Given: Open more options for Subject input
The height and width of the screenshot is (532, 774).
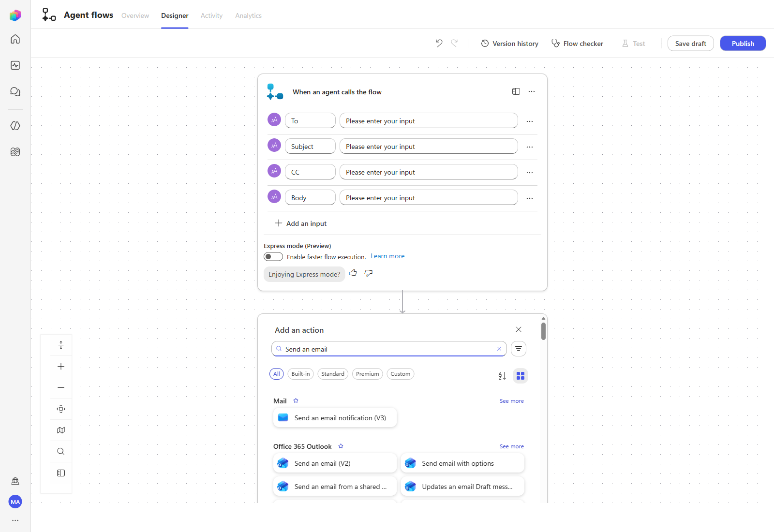Looking at the screenshot, I should tap(530, 147).
